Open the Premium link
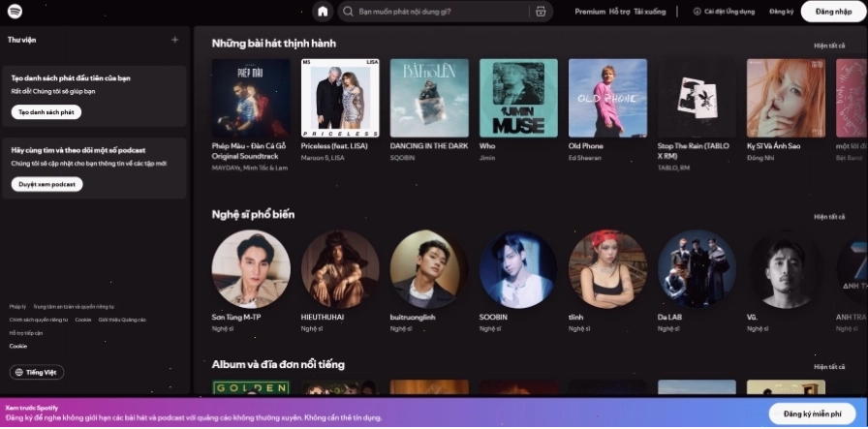Viewport: 868px width, 429px height. pyautogui.click(x=590, y=11)
